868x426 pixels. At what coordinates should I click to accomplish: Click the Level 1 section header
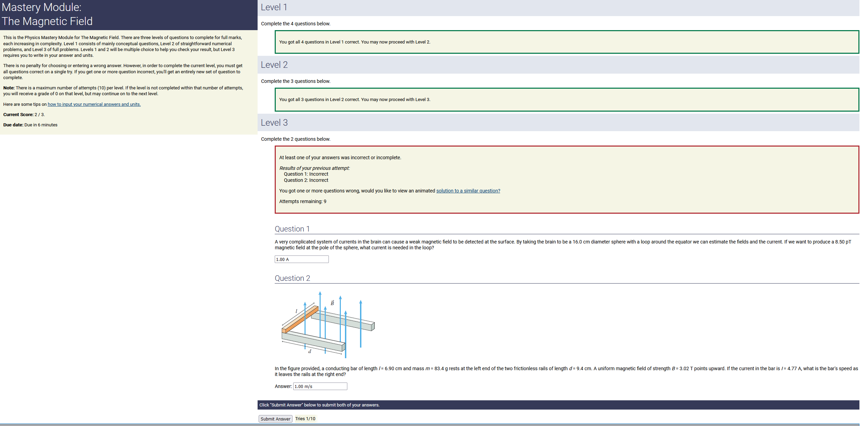click(274, 8)
